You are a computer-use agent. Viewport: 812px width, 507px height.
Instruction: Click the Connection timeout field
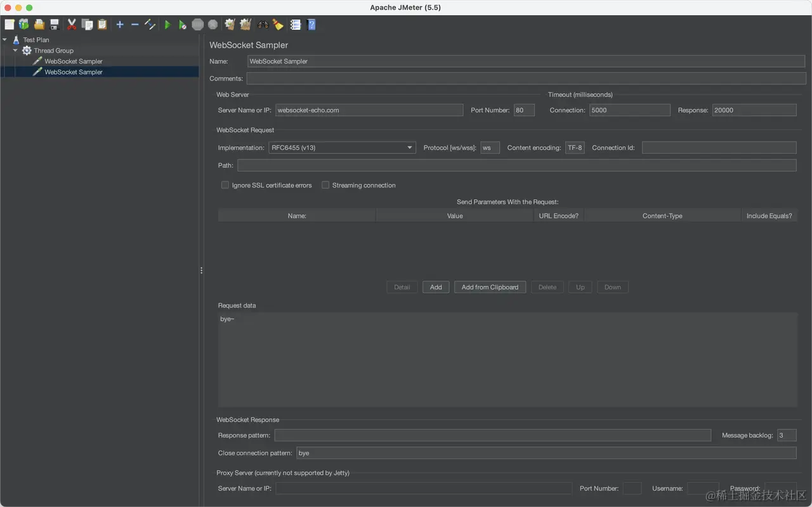629,110
